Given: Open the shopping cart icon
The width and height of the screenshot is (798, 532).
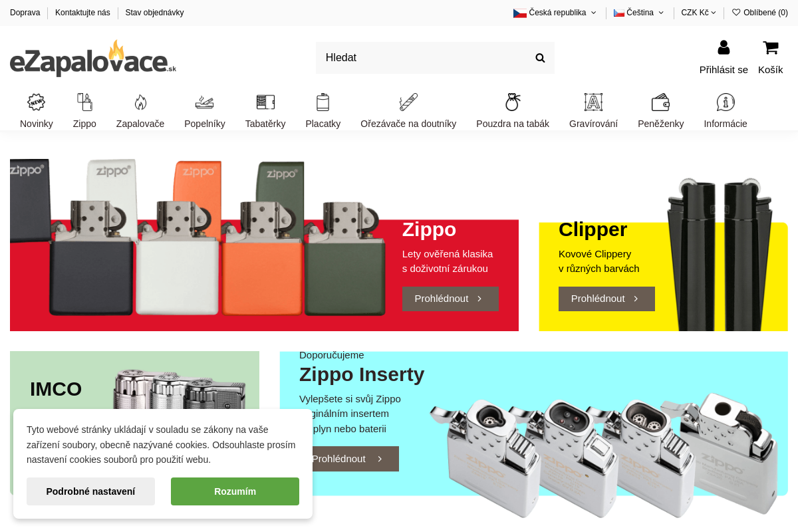Looking at the screenshot, I should 770,47.
